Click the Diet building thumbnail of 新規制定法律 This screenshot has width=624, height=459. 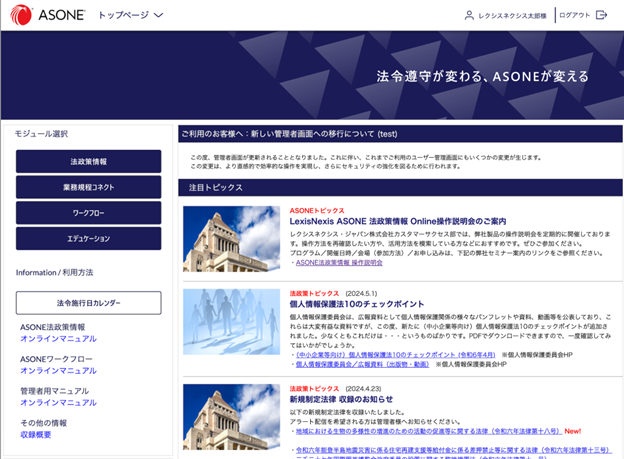[x=231, y=417]
